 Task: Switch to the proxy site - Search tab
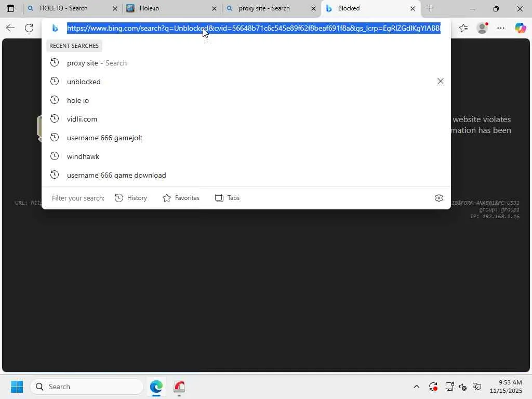(x=271, y=8)
